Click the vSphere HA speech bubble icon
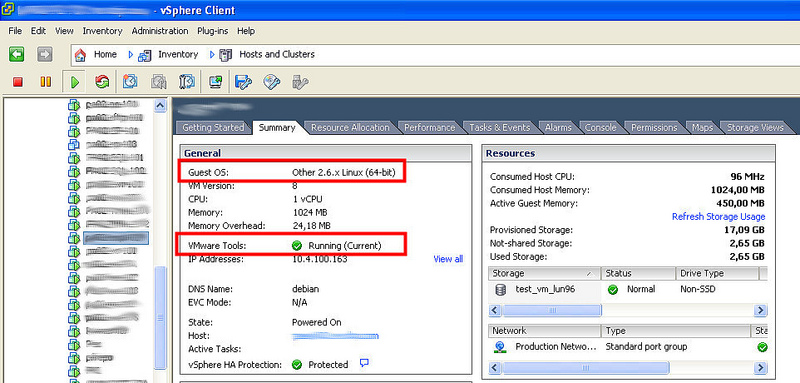The image size is (800, 383). [364, 364]
